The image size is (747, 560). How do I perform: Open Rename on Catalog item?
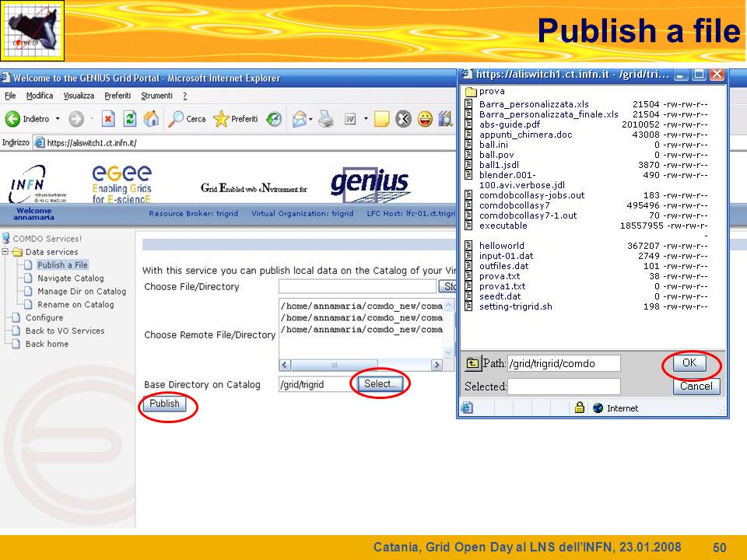pos(75,304)
